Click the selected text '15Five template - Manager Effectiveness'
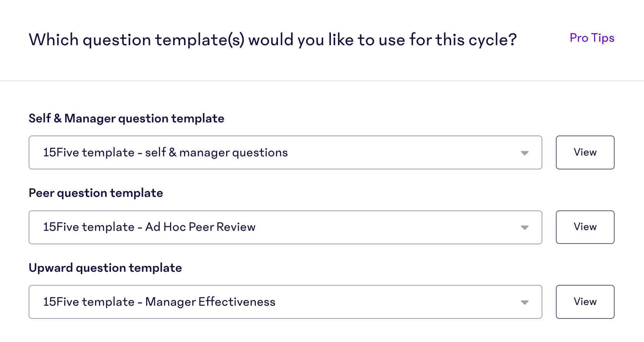 click(x=159, y=302)
